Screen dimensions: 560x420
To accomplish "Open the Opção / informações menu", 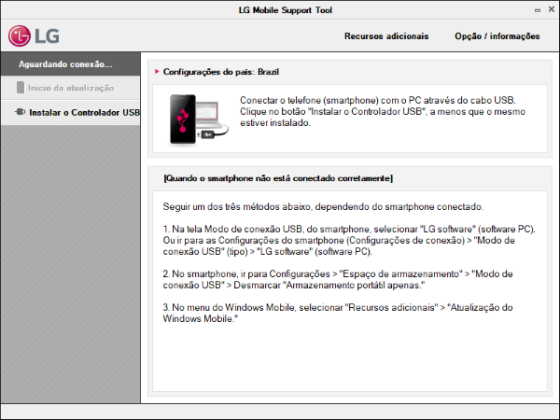I will click(x=497, y=36).
